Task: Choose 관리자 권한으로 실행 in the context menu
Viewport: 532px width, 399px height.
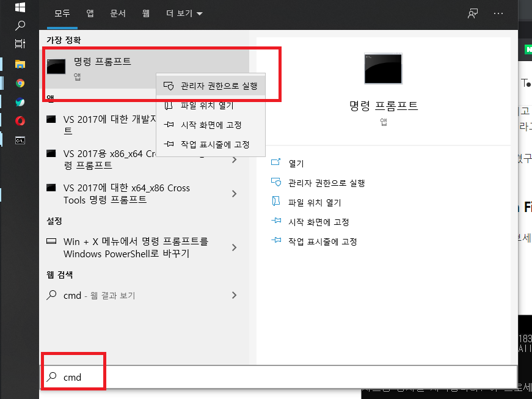Action: coord(211,86)
